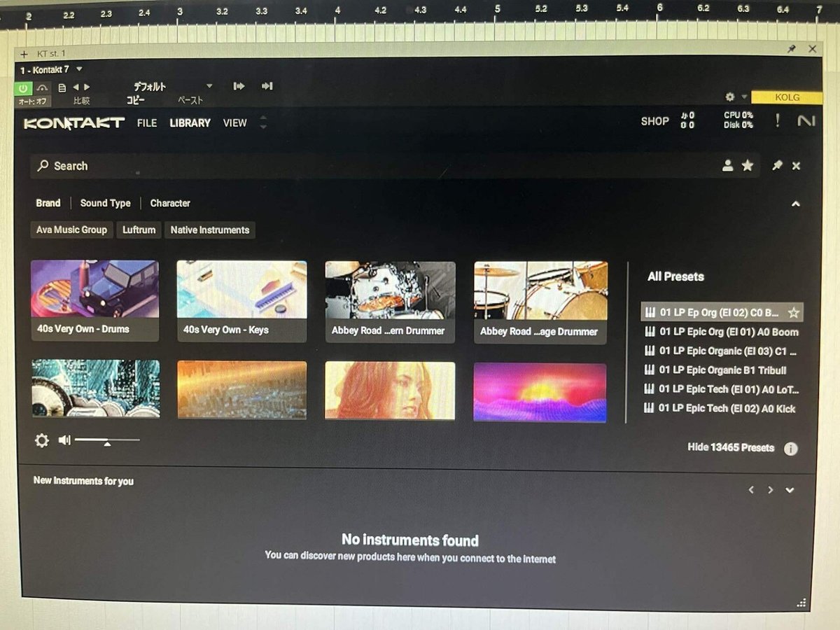Open plugin settings gear near KOLG
Image resolution: width=840 pixels, height=630 pixels.
730,97
